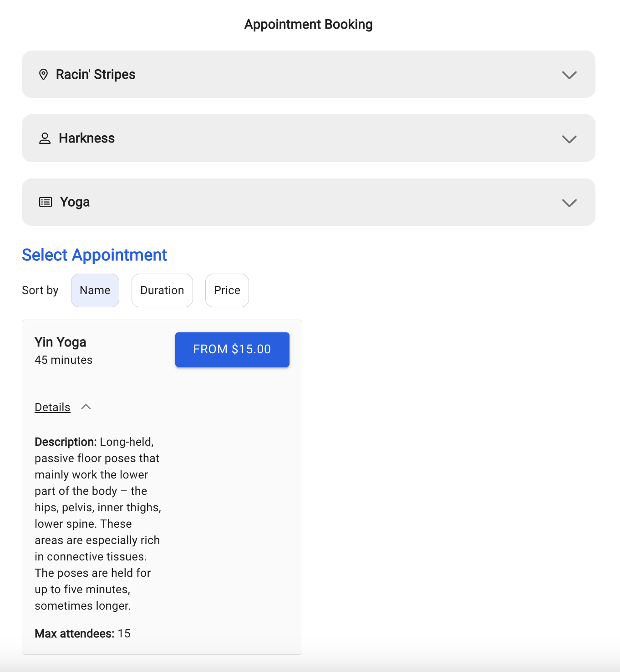Click the Details link
The image size is (620, 672).
pyautogui.click(x=53, y=407)
